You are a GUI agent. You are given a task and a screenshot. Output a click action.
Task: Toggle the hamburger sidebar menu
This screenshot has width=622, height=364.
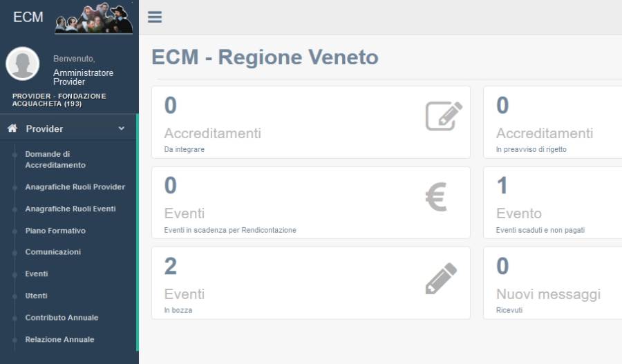click(155, 17)
